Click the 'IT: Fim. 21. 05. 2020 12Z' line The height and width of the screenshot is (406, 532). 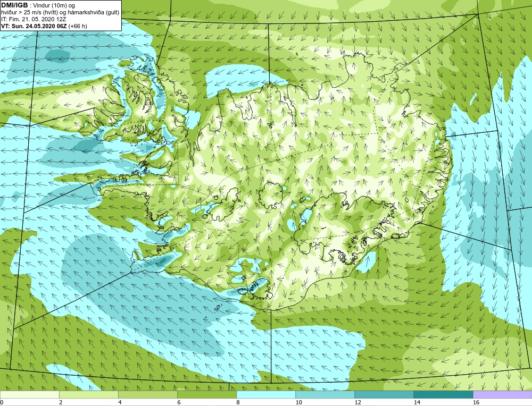click(34, 19)
